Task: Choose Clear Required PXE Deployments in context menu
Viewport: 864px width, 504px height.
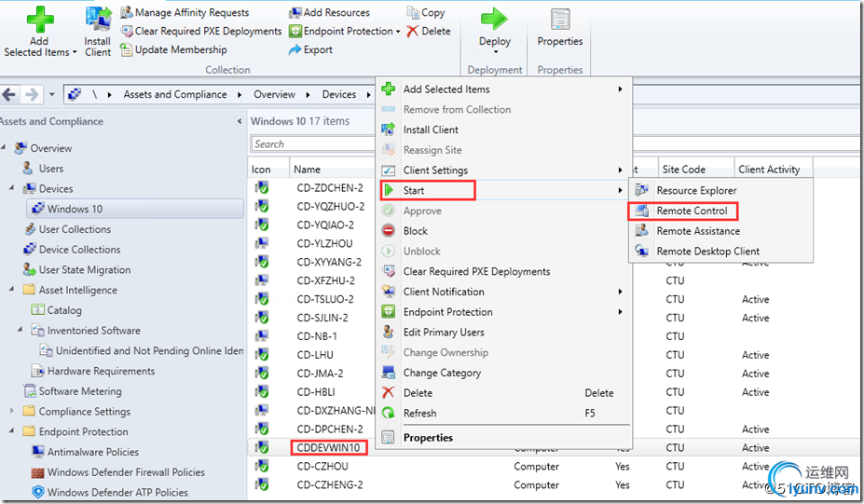Action: [503, 271]
